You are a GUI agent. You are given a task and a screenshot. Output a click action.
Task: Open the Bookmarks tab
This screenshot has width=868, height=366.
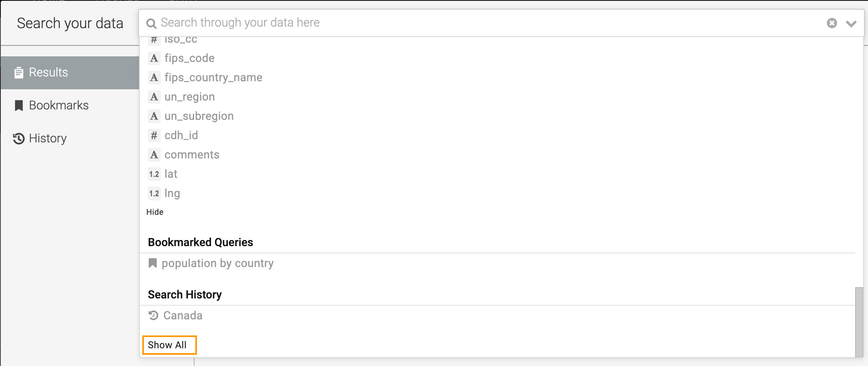(x=59, y=105)
